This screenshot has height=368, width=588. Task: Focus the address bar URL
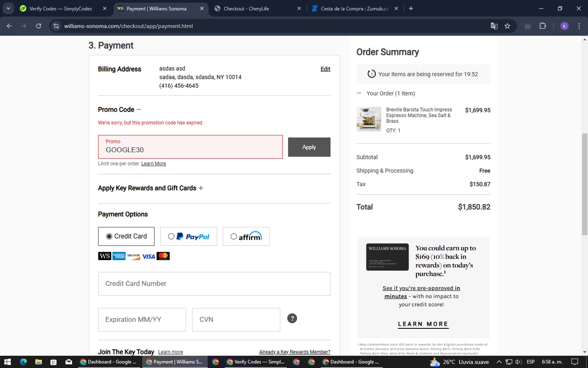click(129, 26)
